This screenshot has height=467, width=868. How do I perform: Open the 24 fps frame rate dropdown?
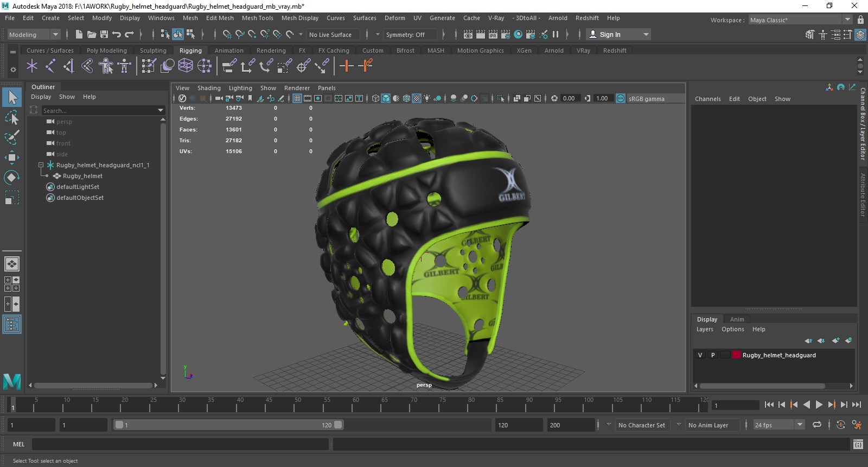779,425
